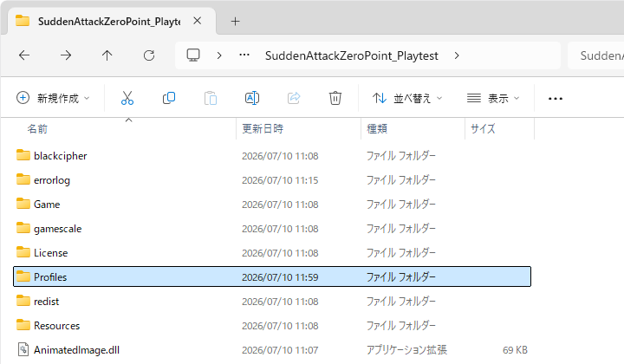Add a new Explorer tab

click(235, 21)
